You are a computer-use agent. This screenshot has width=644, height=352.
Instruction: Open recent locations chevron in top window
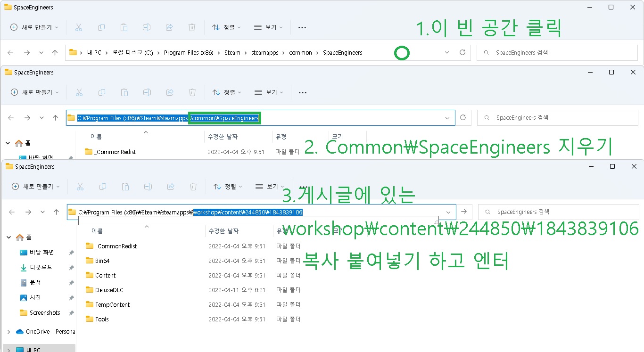pyautogui.click(x=41, y=53)
